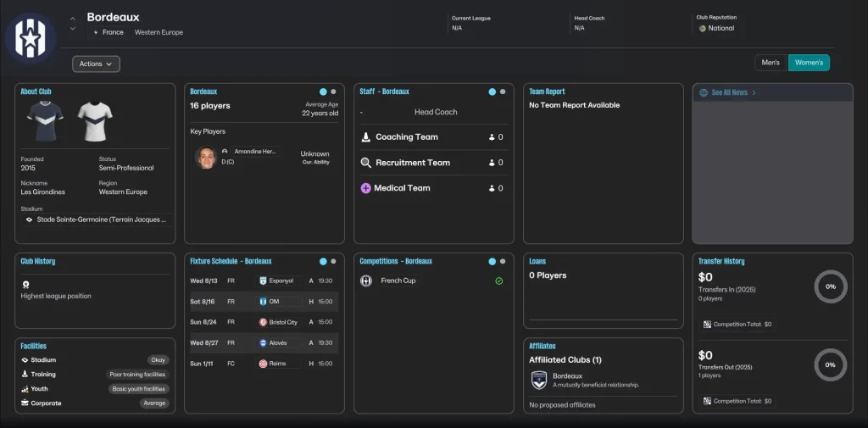Click the Training facilities icon

(x=25, y=375)
